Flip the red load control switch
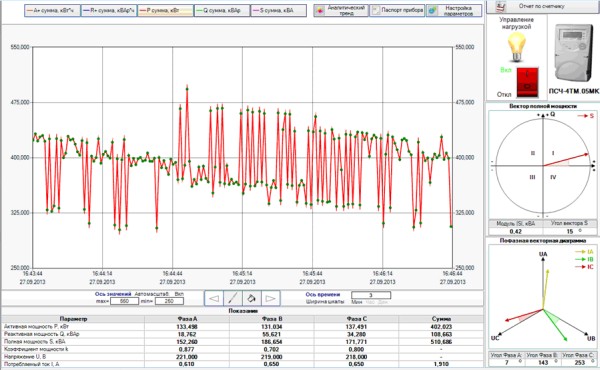600x370 pixels. coord(527,82)
